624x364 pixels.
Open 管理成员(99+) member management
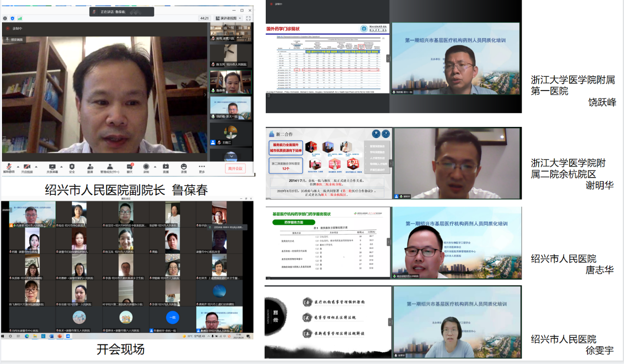click(110, 169)
